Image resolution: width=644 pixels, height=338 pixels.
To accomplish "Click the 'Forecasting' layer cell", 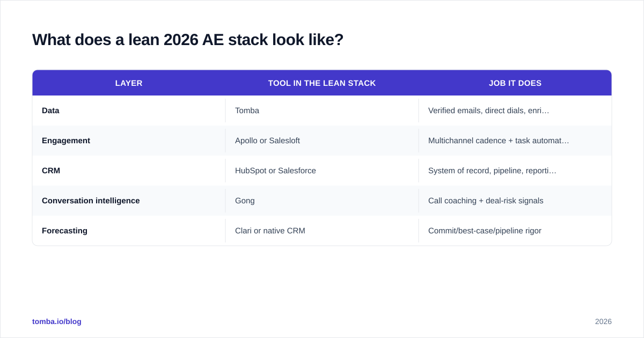I will (x=129, y=231).
